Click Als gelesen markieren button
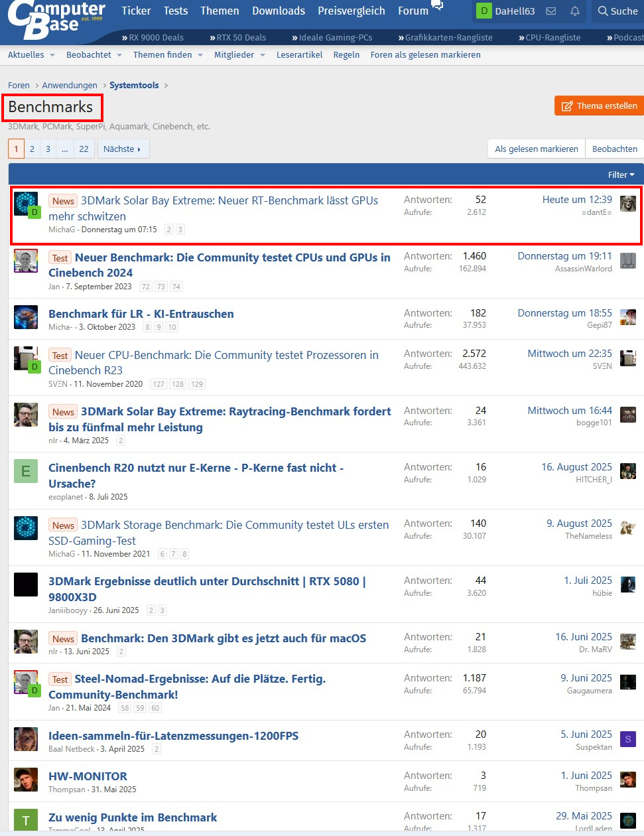This screenshot has height=836, width=644. click(x=537, y=149)
